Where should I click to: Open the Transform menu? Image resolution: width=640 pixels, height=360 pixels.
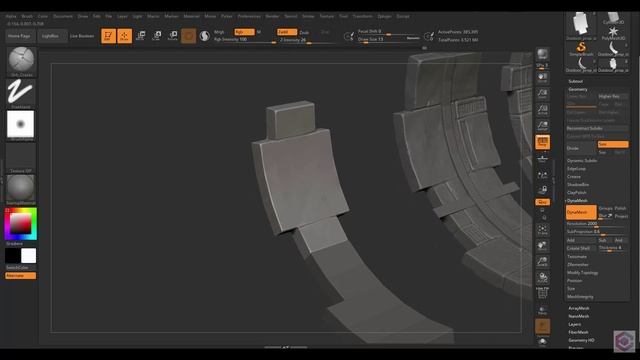(x=362, y=16)
